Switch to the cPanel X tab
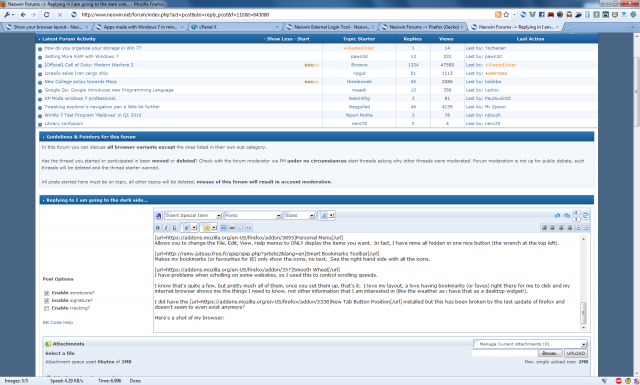 click(235, 27)
